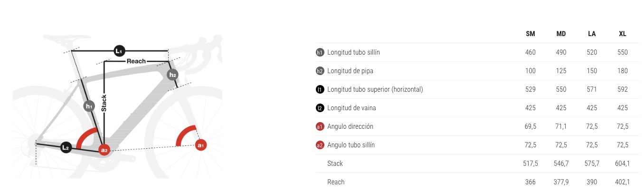The image size is (644, 191).
Task: Click the l2 icon beside Longitud de vaina
Action: pyautogui.click(x=320, y=108)
